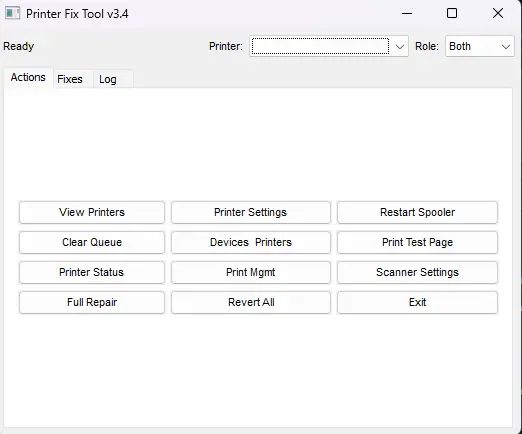
Task: Expand the Role dropdown showing Both
Action: pos(479,46)
